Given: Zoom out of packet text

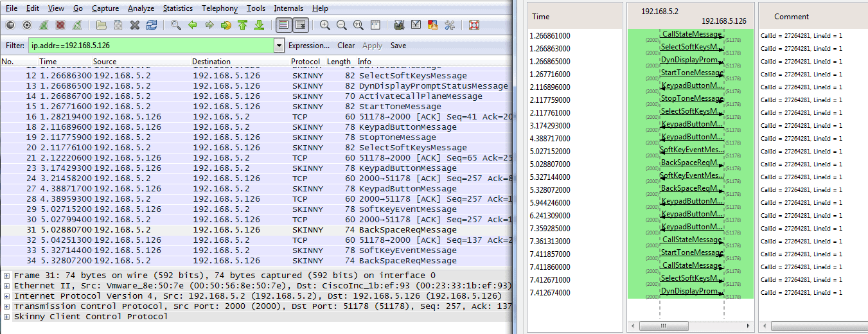Looking at the screenshot, I should [x=342, y=25].
